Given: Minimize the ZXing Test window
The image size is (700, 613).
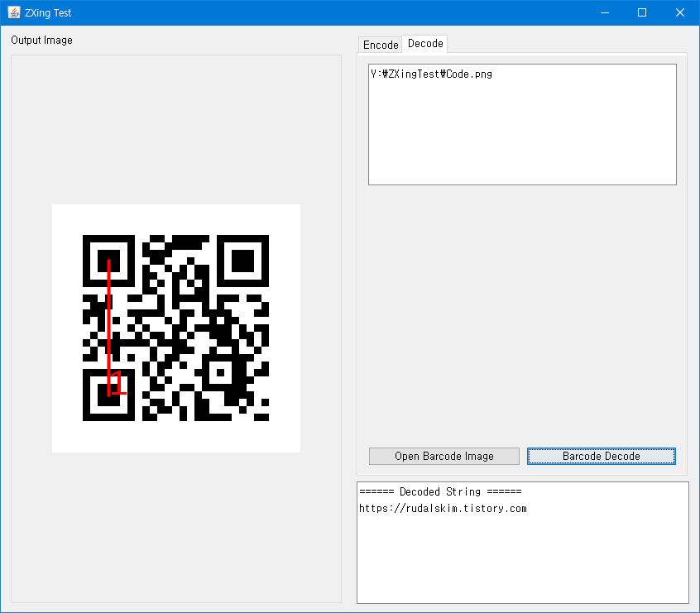Looking at the screenshot, I should coord(605,12).
